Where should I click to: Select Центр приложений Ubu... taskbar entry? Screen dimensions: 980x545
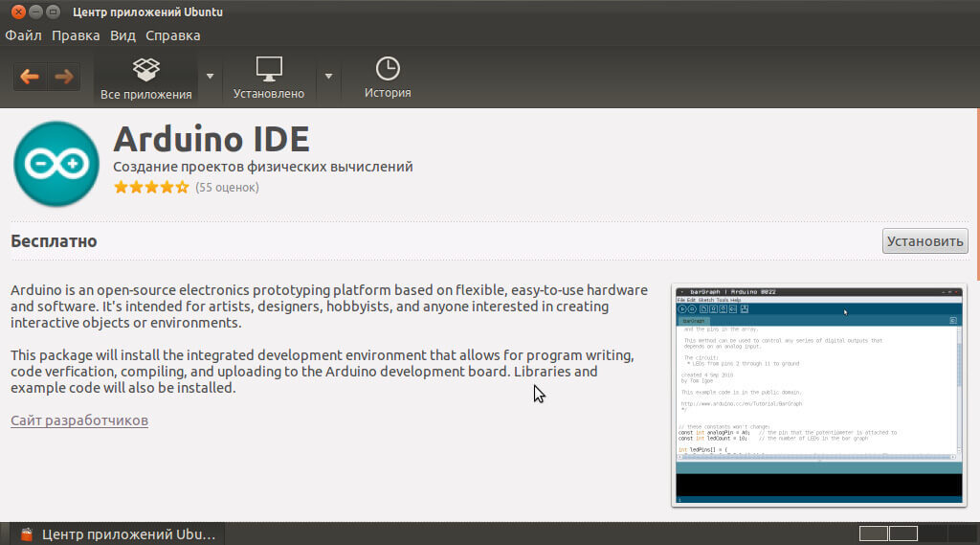[118, 534]
